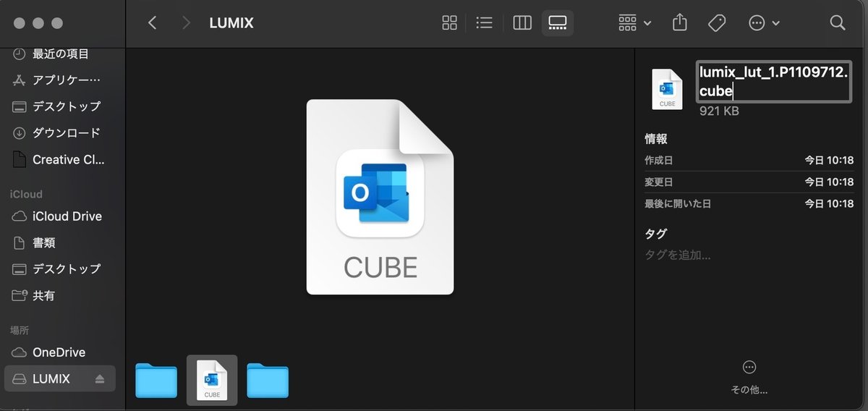Click the 情報 section heading
Screen dimensions: 868x411
click(x=656, y=139)
